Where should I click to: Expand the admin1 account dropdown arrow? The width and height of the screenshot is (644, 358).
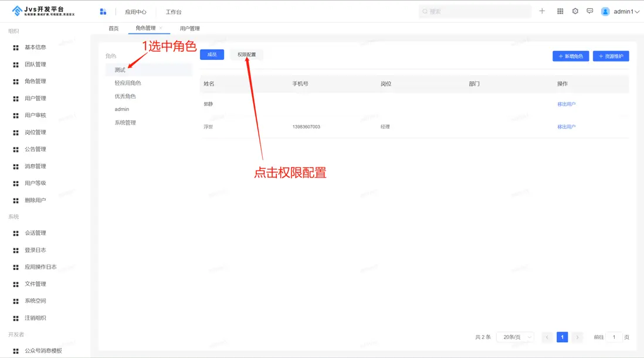[637, 12]
